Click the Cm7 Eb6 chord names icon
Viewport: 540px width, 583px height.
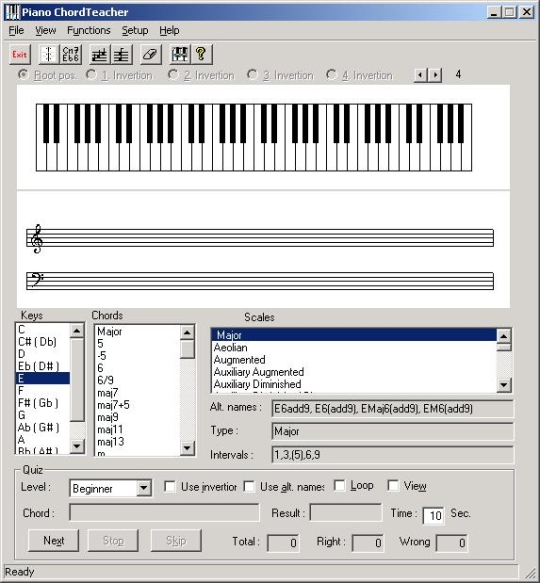(71, 55)
